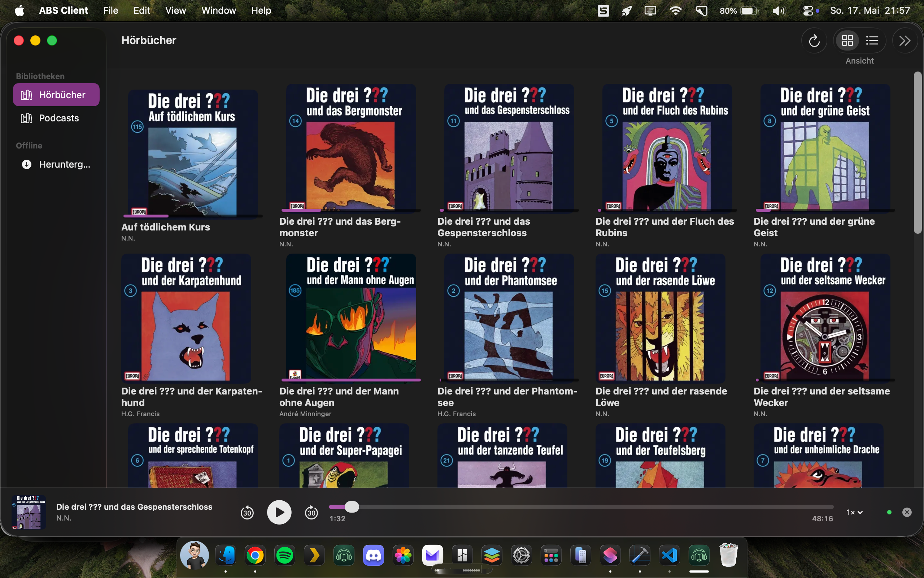924x578 pixels.
Task: Open Visual Studio Code in the Dock
Action: [669, 555]
